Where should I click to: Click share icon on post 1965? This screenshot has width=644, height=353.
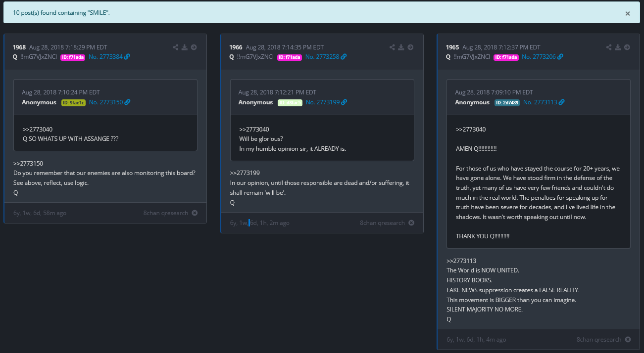pos(609,47)
